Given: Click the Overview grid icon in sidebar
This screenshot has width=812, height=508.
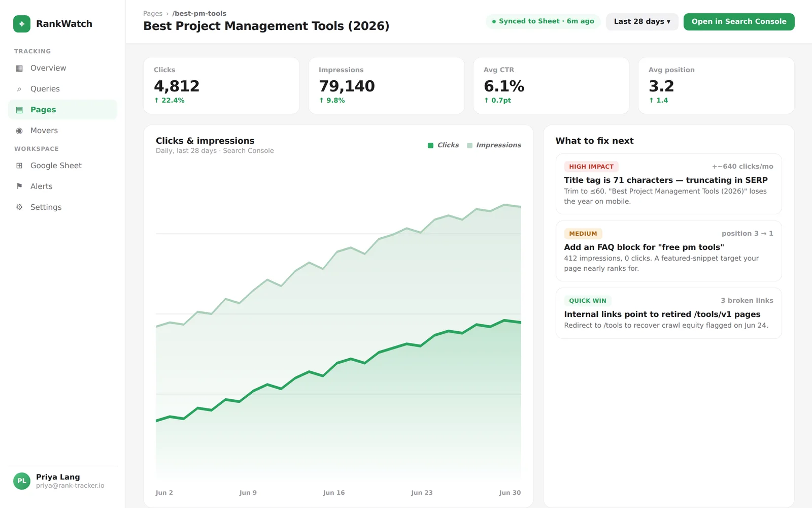Looking at the screenshot, I should coord(19,68).
